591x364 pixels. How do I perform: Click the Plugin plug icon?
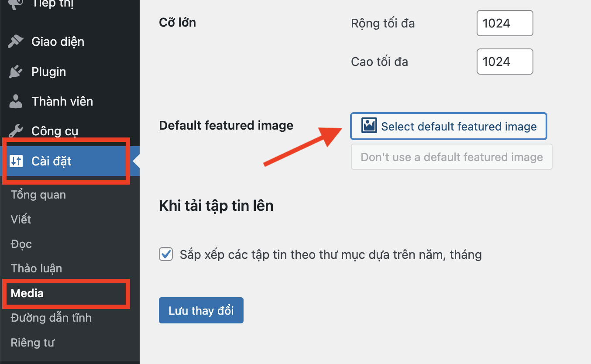[16, 72]
